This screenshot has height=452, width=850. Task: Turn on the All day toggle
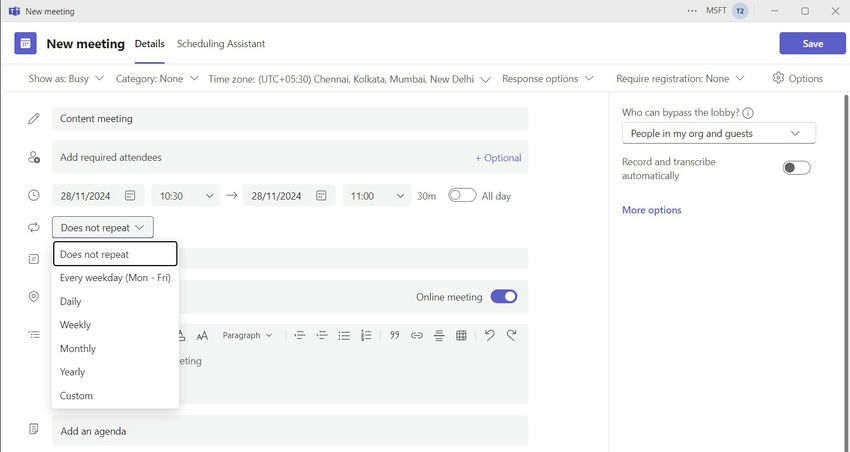point(462,196)
